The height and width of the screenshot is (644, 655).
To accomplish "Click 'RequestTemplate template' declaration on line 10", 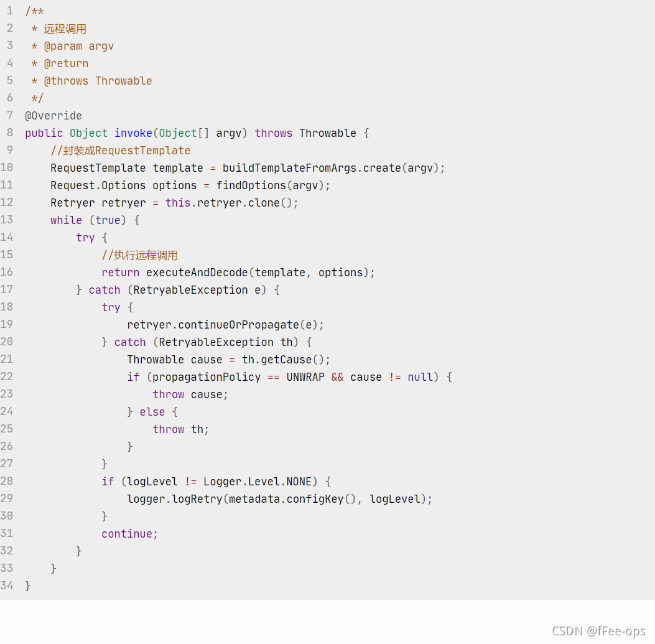I will [x=126, y=168].
